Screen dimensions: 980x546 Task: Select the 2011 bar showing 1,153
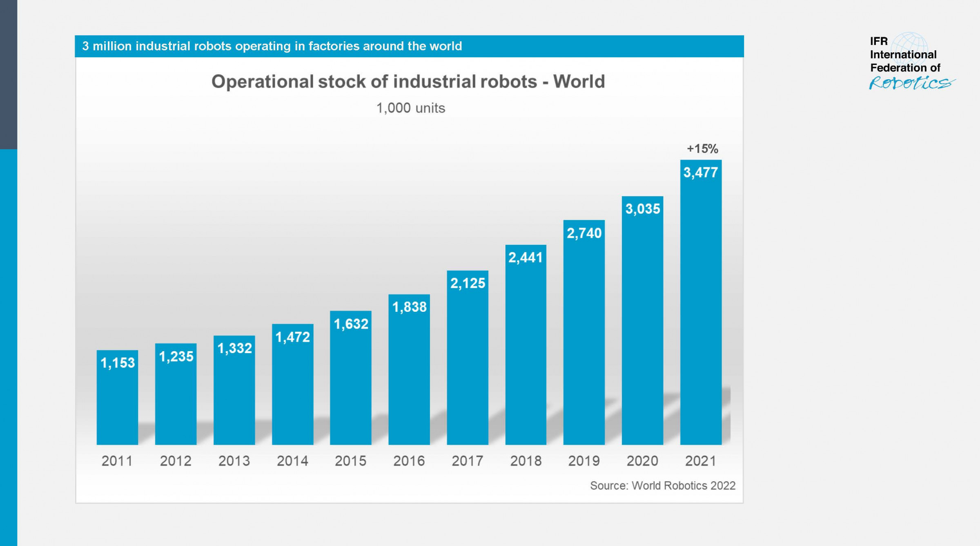(117, 397)
